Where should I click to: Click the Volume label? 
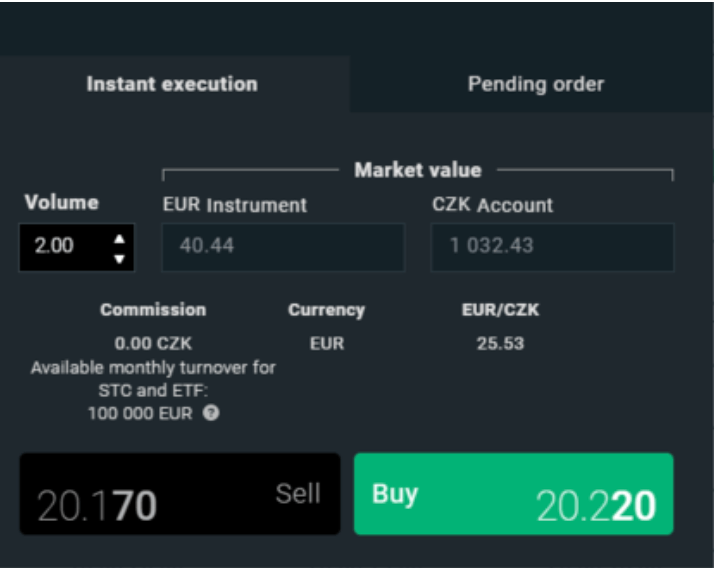point(61,203)
